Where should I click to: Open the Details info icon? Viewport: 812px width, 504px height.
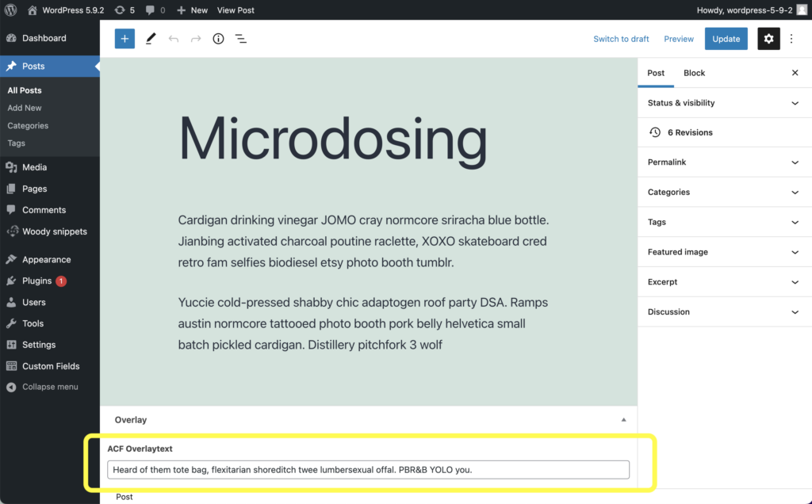(x=219, y=39)
